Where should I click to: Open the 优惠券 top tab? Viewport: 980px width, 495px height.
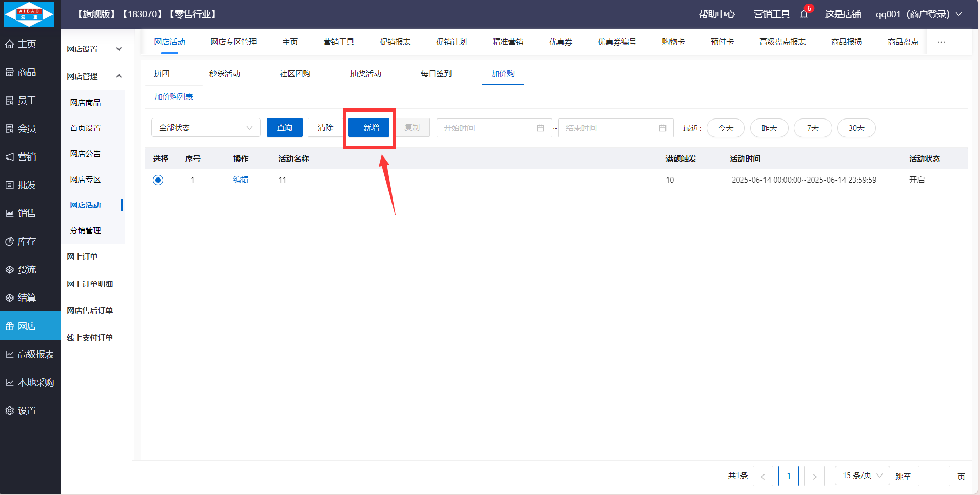560,42
